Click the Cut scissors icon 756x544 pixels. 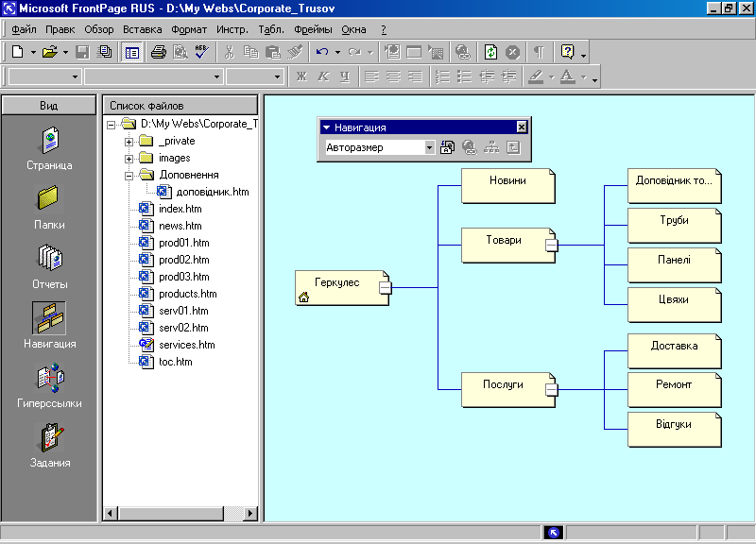click(x=230, y=52)
